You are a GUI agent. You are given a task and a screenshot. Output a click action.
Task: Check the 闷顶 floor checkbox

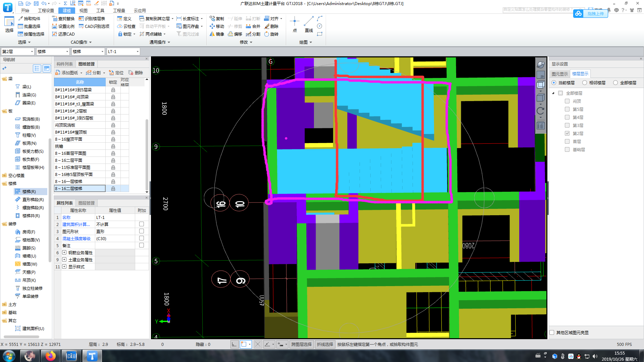click(x=567, y=101)
